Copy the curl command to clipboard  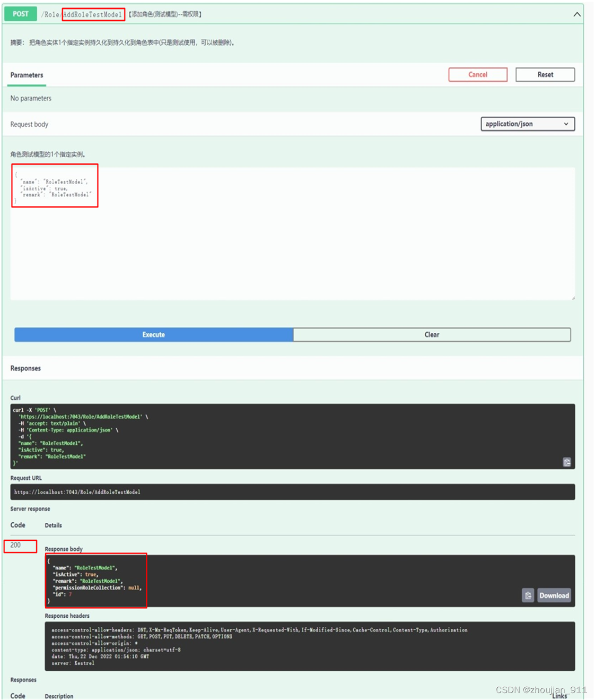click(567, 462)
